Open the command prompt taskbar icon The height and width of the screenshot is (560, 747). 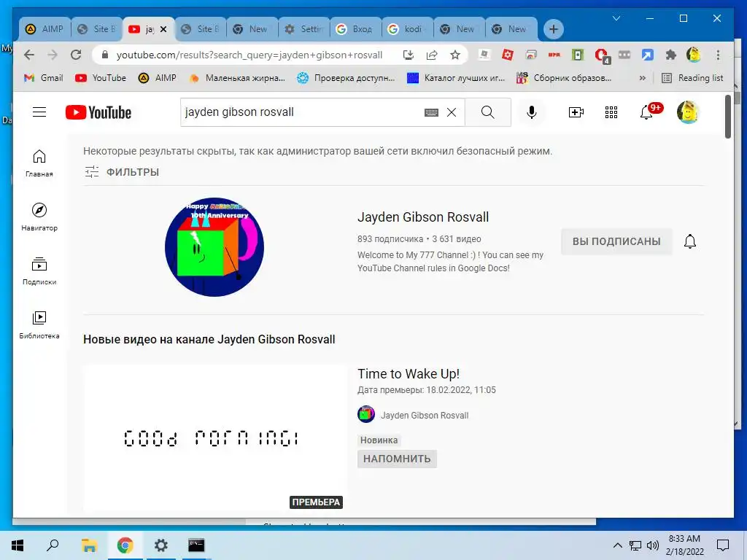(196, 545)
